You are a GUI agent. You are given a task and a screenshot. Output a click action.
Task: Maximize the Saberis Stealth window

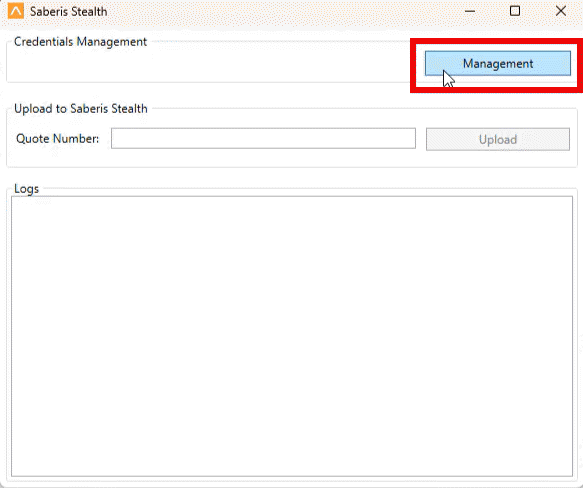pyautogui.click(x=515, y=11)
